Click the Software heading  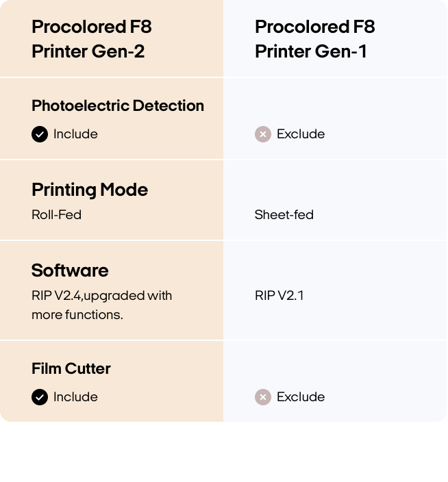70,270
